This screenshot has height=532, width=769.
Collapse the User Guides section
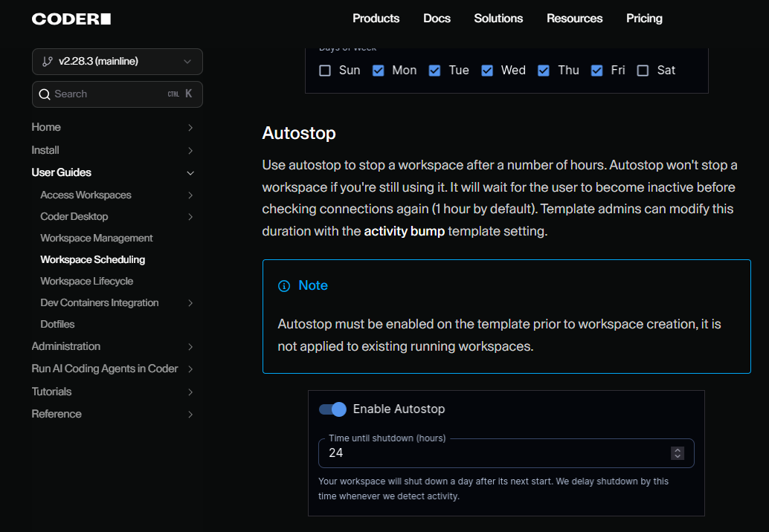click(x=190, y=173)
